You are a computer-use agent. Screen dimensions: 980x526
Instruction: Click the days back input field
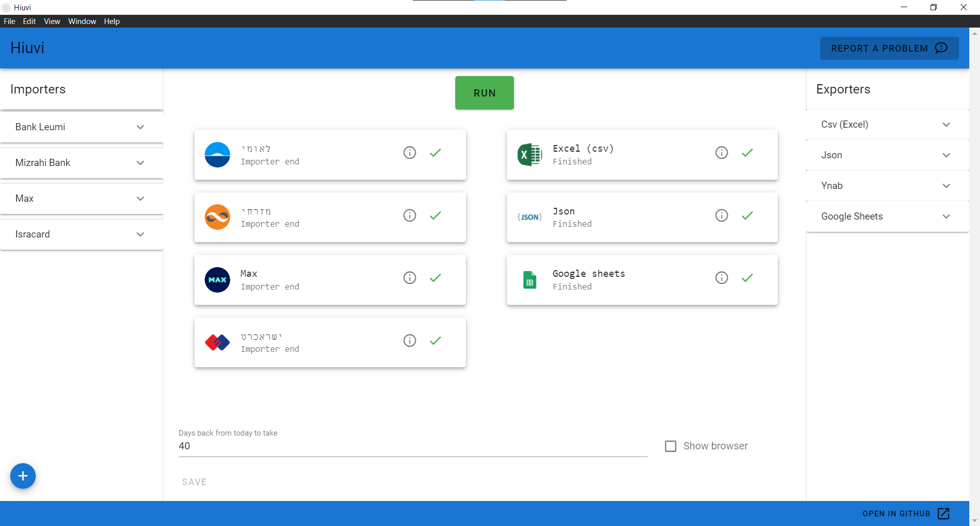[412, 446]
